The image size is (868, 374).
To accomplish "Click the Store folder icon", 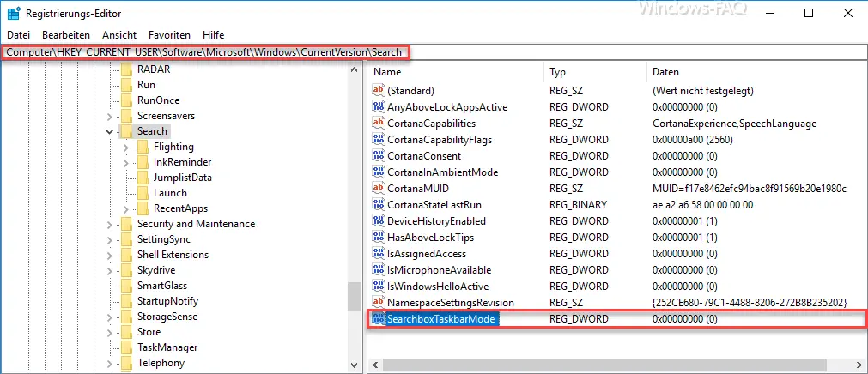I will click(x=127, y=332).
